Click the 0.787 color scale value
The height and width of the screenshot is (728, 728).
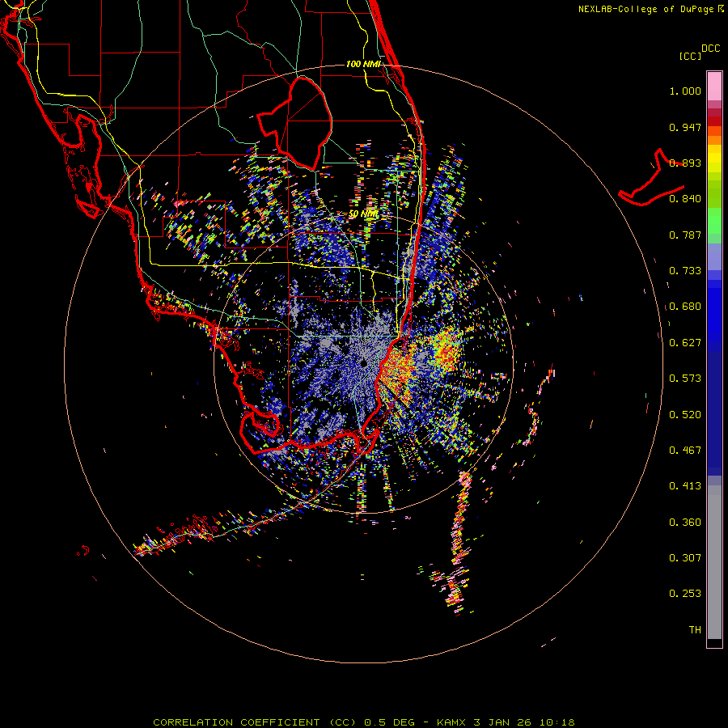click(x=685, y=235)
